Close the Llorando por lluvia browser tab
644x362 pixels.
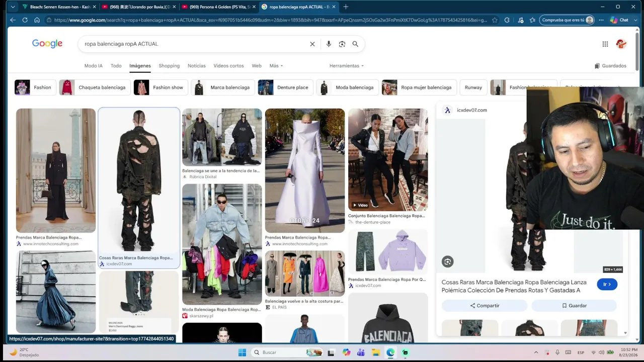point(174,7)
